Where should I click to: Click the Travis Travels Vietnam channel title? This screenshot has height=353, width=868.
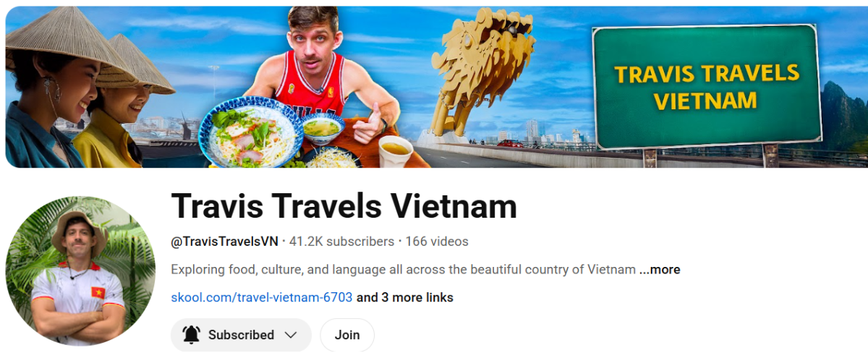click(x=344, y=206)
